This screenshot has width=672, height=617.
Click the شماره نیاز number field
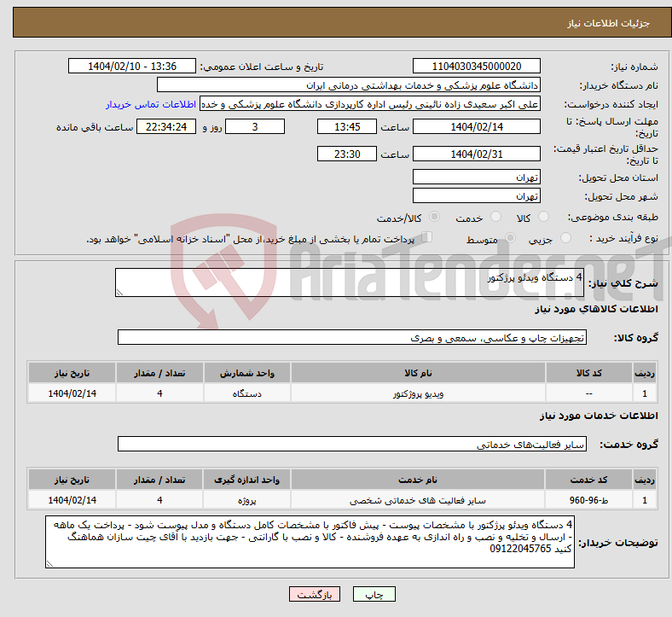pyautogui.click(x=476, y=66)
